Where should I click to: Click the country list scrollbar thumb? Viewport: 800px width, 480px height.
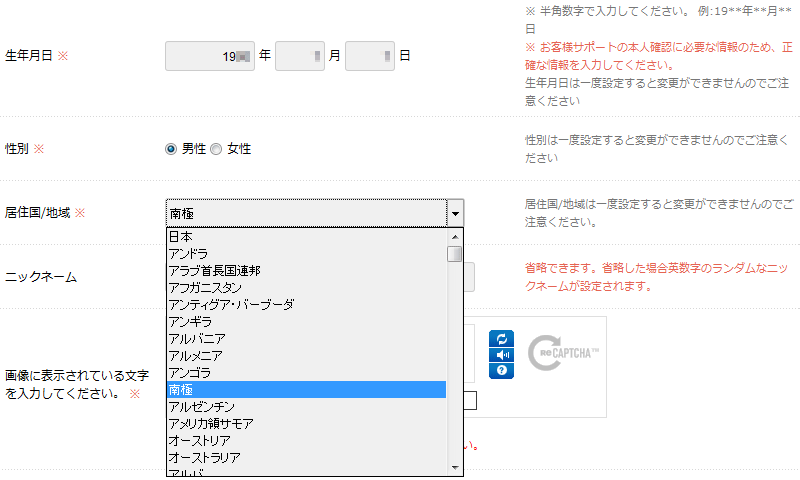pyautogui.click(x=455, y=253)
